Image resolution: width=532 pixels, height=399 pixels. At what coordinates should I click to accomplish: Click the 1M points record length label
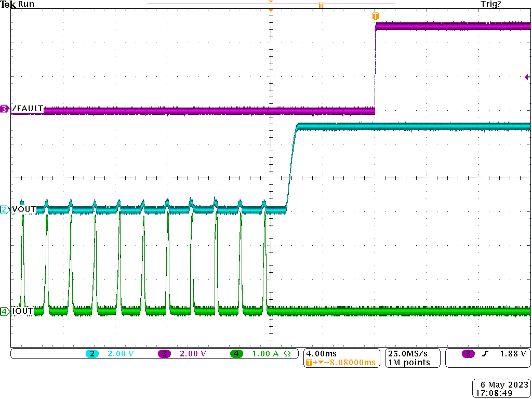point(409,362)
